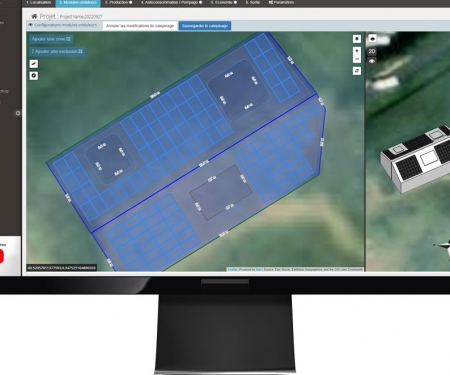
Task: Toggle visibility eye in 3D panel
Action: pos(372,61)
